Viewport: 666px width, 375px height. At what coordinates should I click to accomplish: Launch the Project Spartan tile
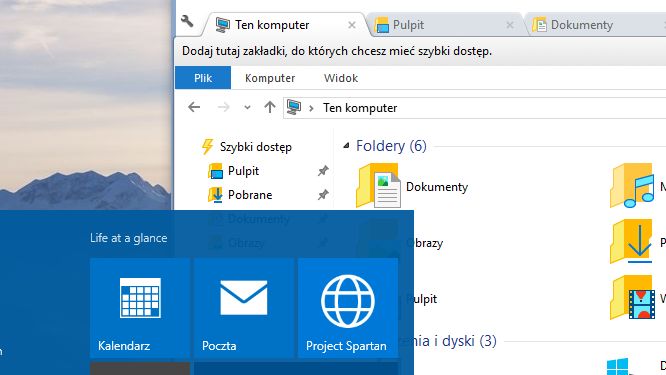click(x=348, y=308)
